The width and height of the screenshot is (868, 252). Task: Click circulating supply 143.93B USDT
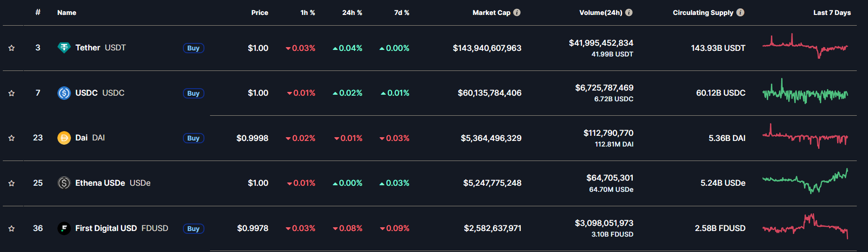tap(718, 48)
